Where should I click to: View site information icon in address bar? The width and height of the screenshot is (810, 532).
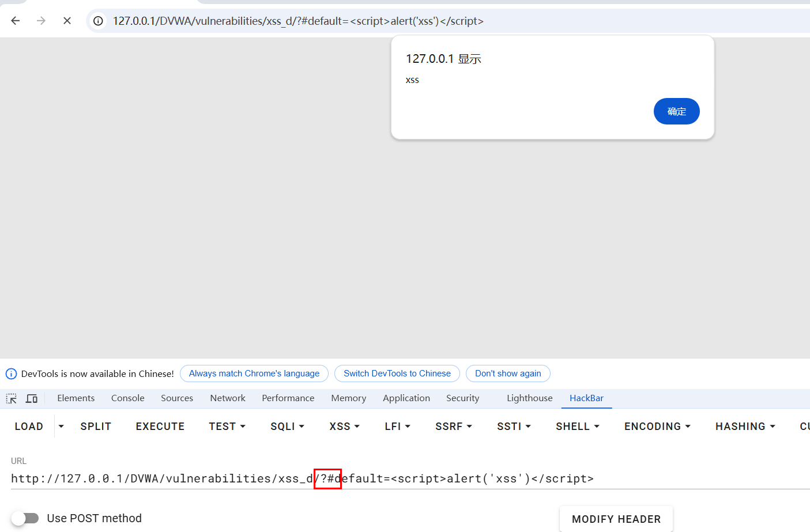[x=99, y=21]
